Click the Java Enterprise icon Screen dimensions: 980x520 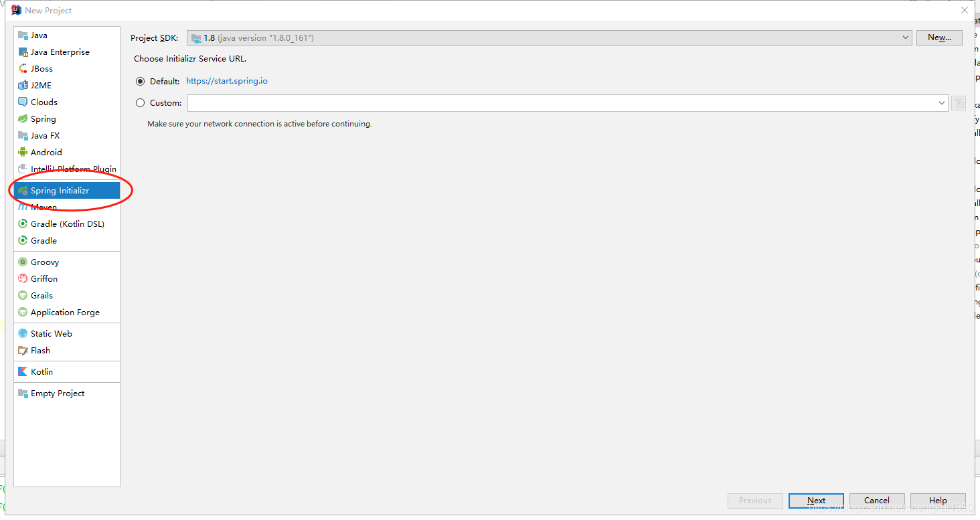tap(23, 52)
